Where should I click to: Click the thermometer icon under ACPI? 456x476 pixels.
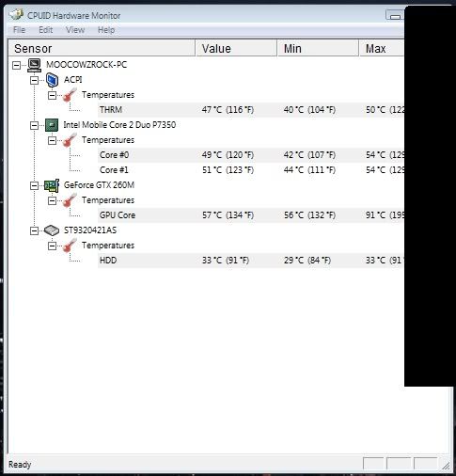(70, 95)
